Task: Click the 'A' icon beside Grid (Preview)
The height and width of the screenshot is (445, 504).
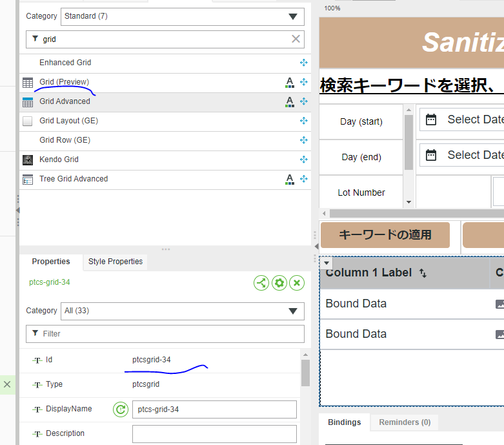Action: pos(290,82)
